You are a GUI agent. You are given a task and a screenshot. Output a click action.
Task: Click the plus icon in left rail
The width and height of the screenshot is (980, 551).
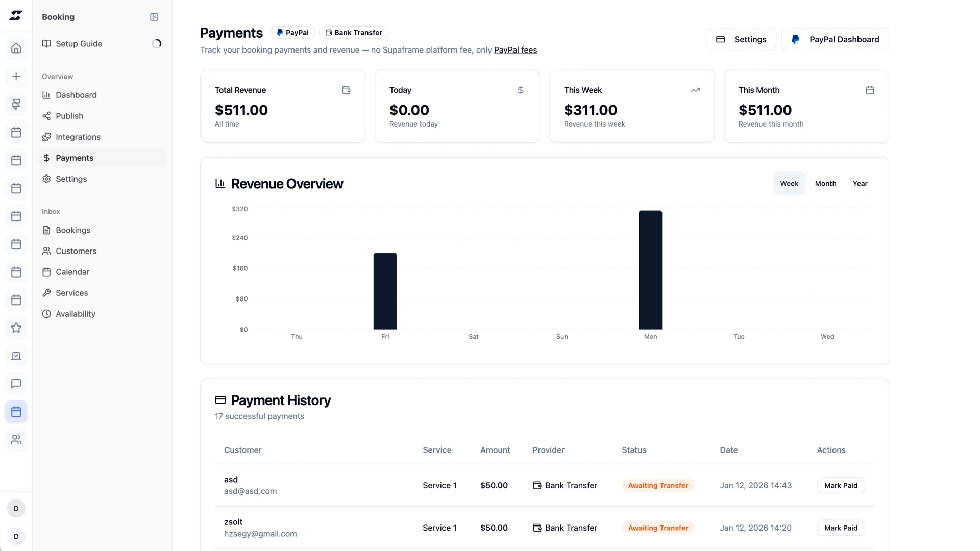[16, 77]
